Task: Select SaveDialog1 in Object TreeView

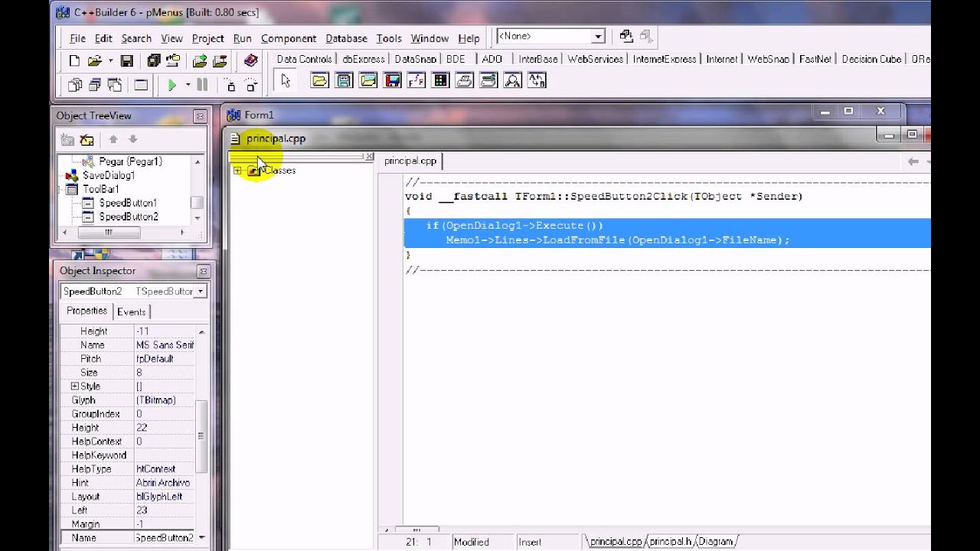Action: pyautogui.click(x=109, y=175)
